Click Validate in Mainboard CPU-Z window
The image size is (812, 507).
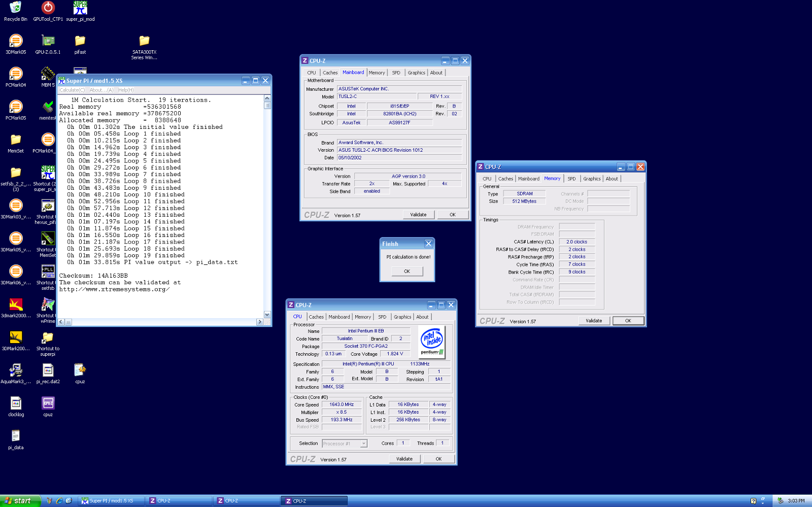point(418,215)
